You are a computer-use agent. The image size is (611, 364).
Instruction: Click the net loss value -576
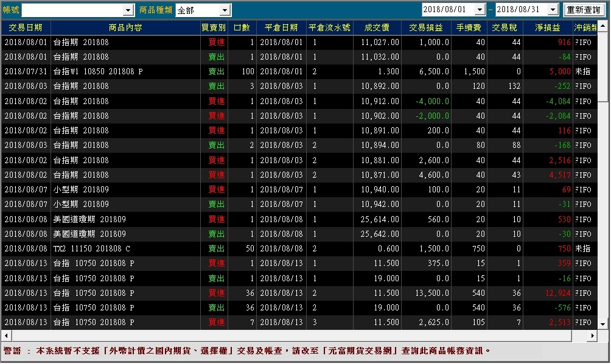point(563,308)
